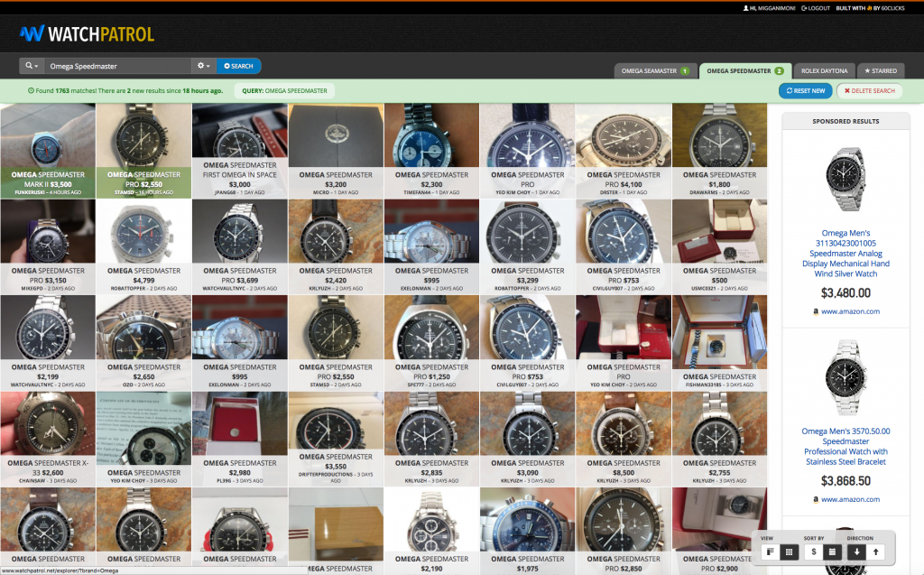Open the $2,420 Speedmaster listing
The image size is (924, 575).
pyautogui.click(x=336, y=246)
